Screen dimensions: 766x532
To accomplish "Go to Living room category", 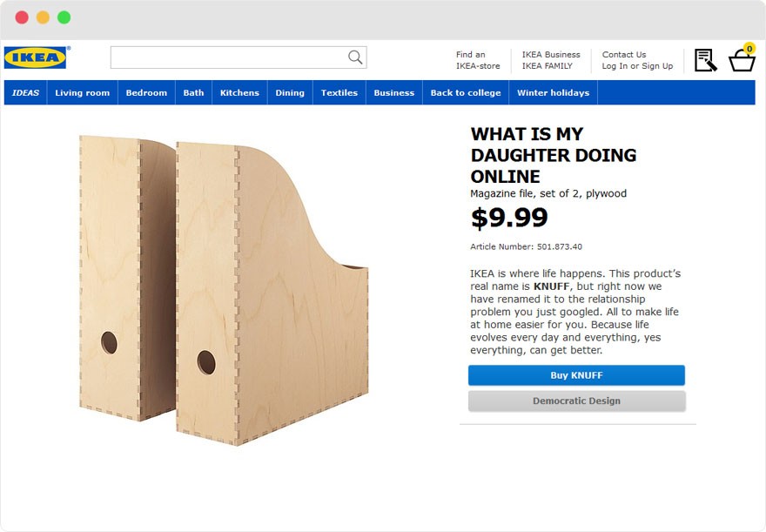I will coord(82,93).
